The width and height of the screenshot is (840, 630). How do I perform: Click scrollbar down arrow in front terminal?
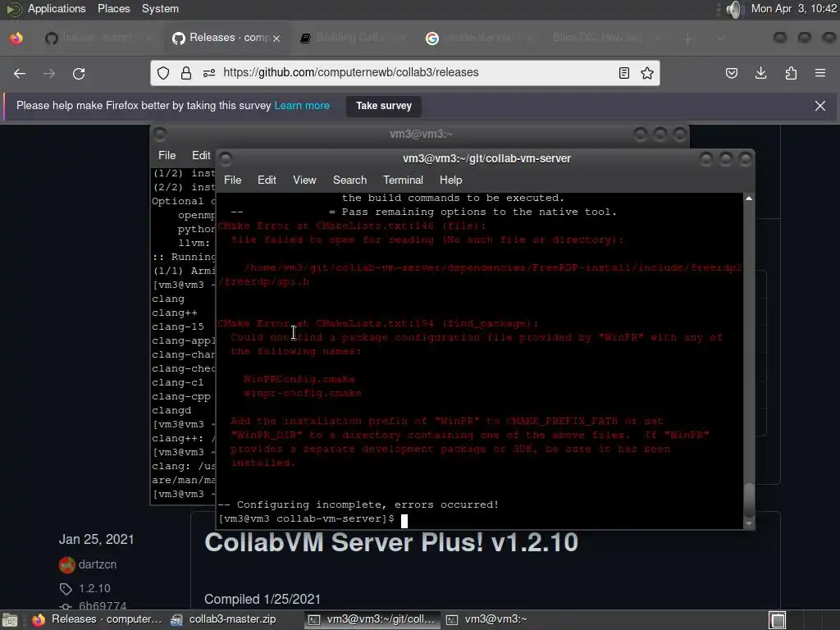[749, 523]
